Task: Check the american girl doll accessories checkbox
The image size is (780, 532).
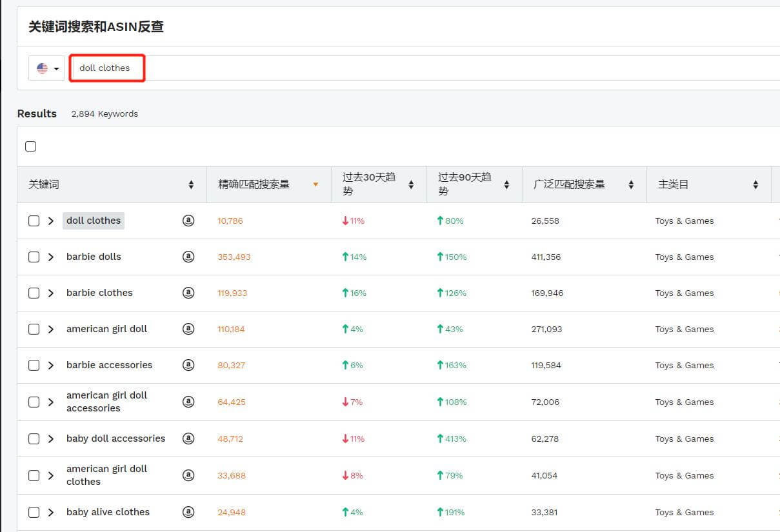Action: (x=34, y=402)
